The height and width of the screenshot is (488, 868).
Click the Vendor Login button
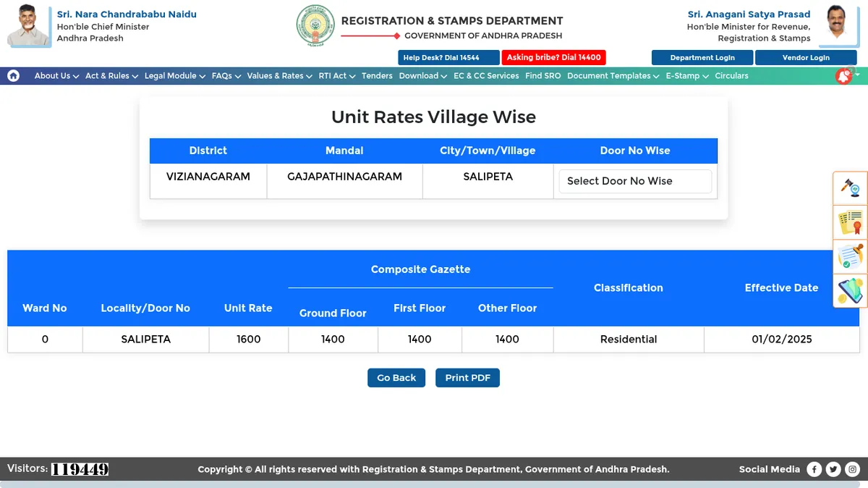806,57
